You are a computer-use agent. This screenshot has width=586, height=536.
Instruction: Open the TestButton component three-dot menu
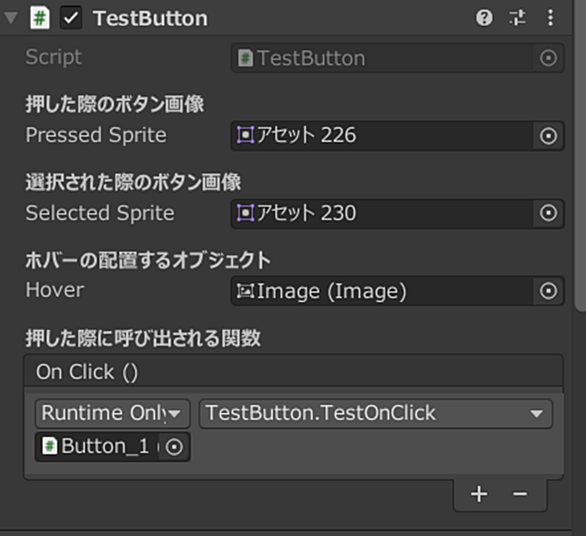(x=550, y=18)
